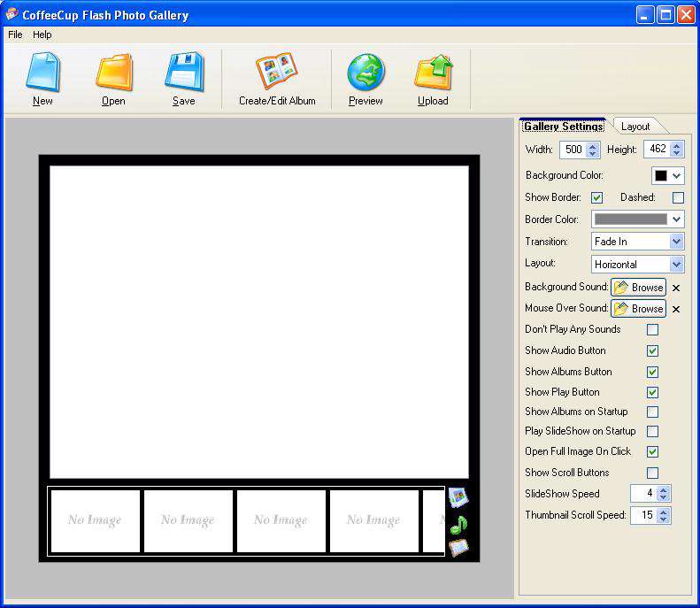Image resolution: width=700 pixels, height=608 pixels.
Task: Increase the Height value with up arrow
Action: (x=677, y=145)
